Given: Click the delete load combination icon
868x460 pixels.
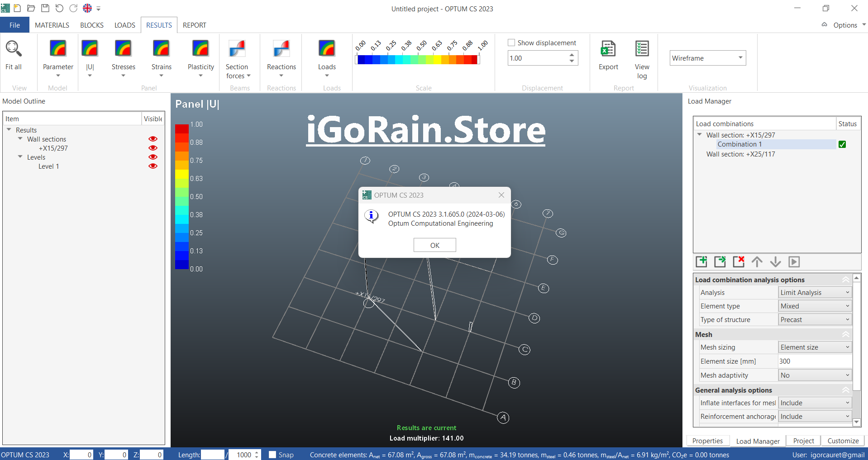Looking at the screenshot, I should point(739,262).
